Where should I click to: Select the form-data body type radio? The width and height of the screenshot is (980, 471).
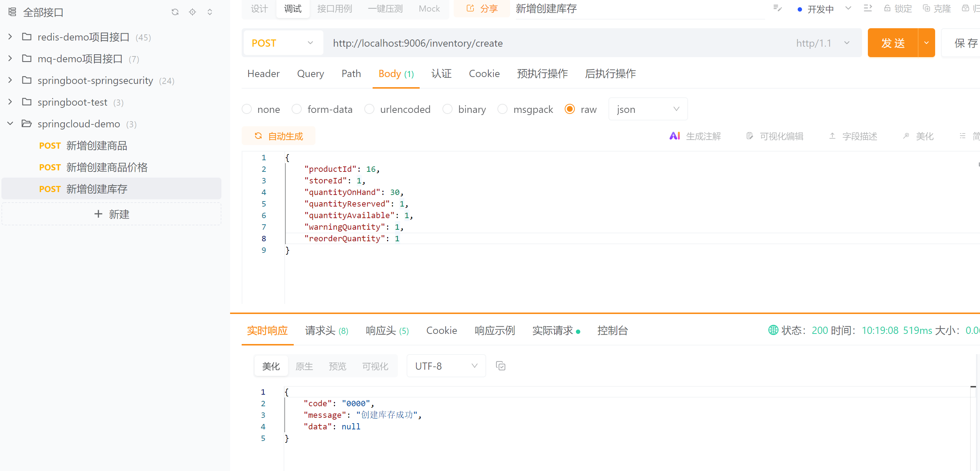(x=297, y=110)
